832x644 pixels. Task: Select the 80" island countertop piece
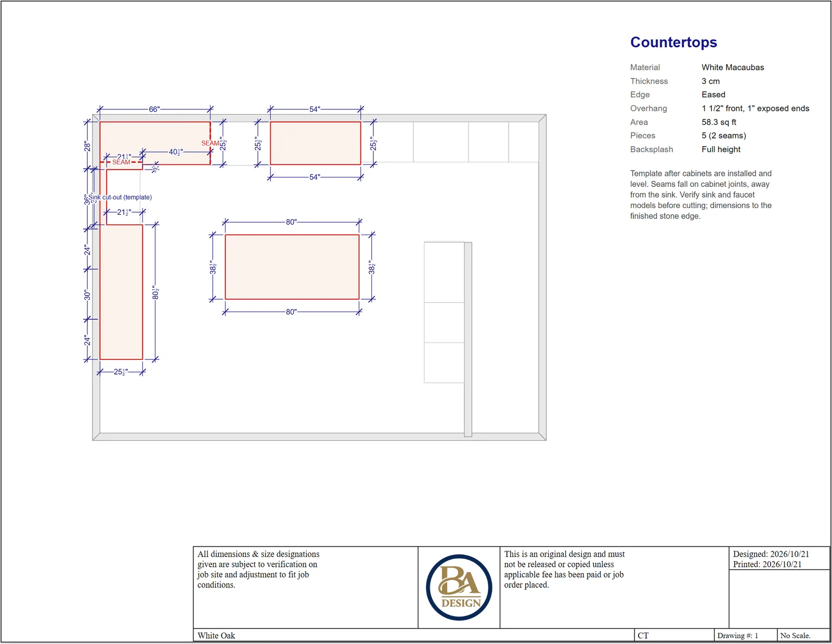point(292,267)
